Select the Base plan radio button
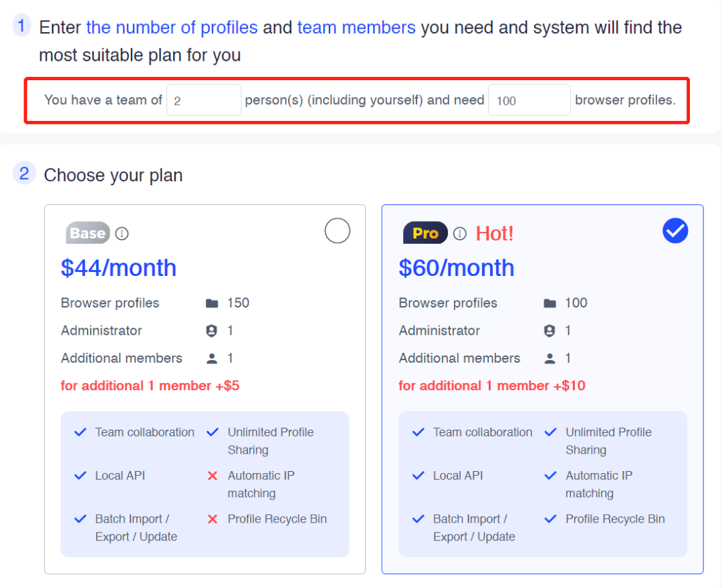The width and height of the screenshot is (722, 588). [x=337, y=231]
